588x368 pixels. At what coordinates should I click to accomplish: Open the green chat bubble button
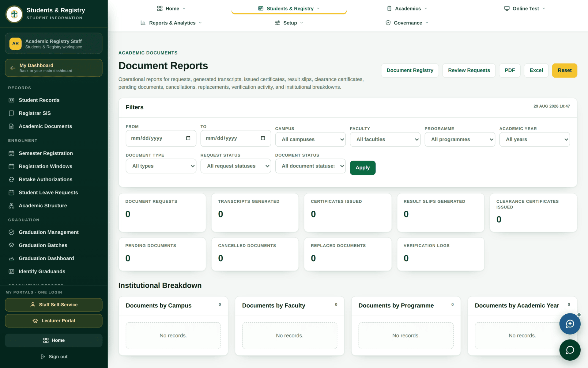click(x=570, y=350)
